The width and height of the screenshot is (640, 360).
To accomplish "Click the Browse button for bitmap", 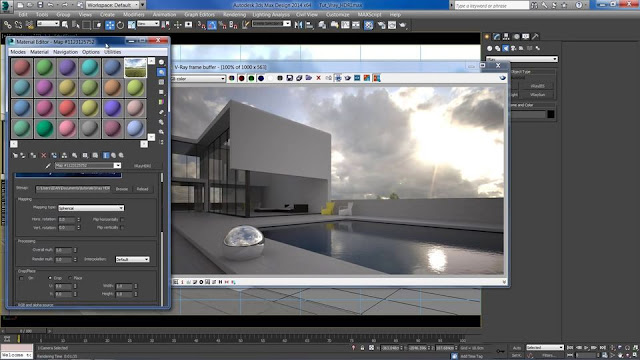I will click(x=122, y=189).
